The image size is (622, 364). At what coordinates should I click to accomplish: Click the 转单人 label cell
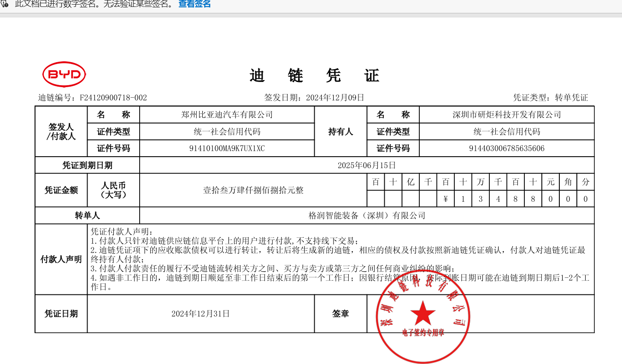(88, 216)
